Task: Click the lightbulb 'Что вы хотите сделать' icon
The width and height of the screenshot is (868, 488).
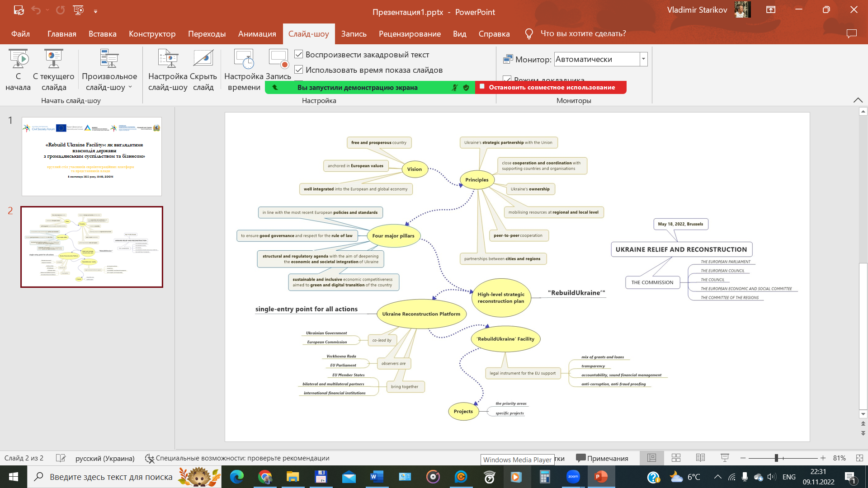Action: coord(528,33)
